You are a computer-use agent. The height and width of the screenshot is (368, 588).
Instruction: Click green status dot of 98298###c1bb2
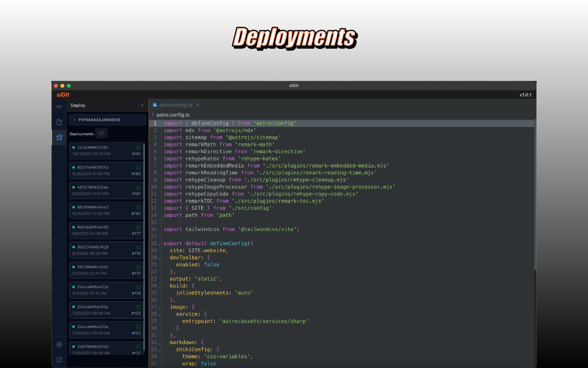(73, 267)
